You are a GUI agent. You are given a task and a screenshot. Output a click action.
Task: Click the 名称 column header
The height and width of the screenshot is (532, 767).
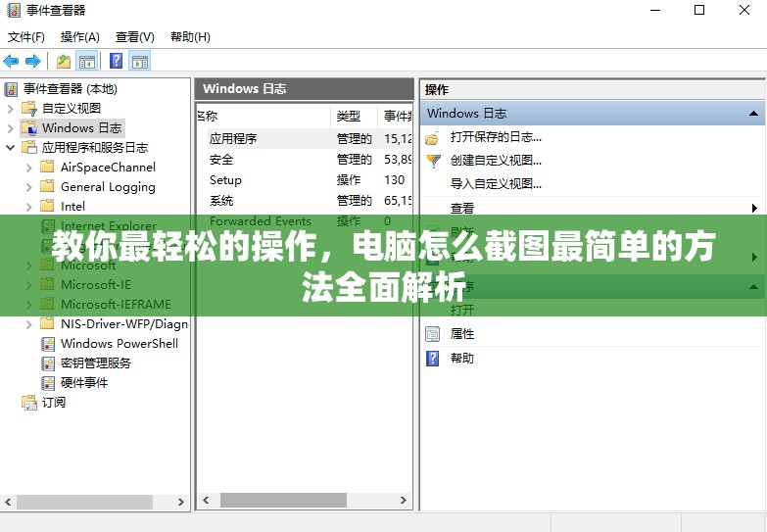(264, 116)
